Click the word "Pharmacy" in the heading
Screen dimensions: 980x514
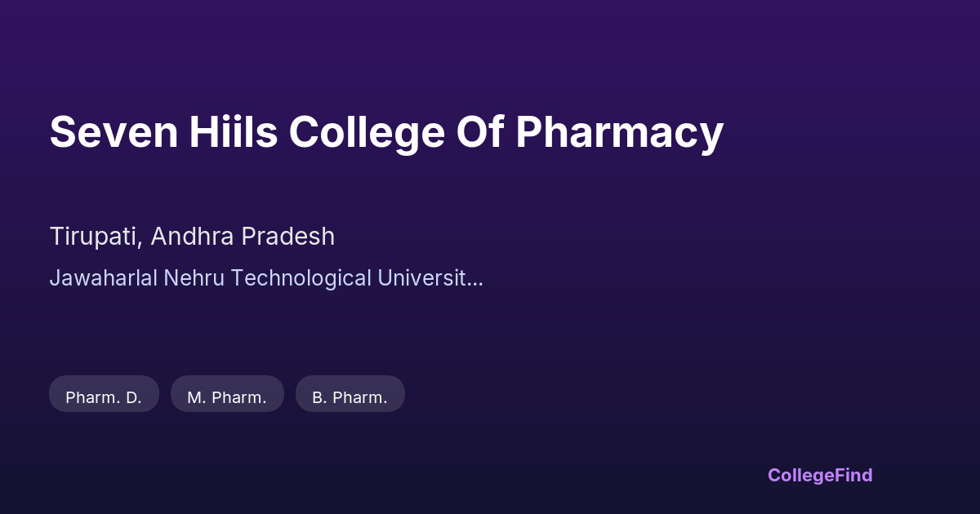tap(619, 132)
